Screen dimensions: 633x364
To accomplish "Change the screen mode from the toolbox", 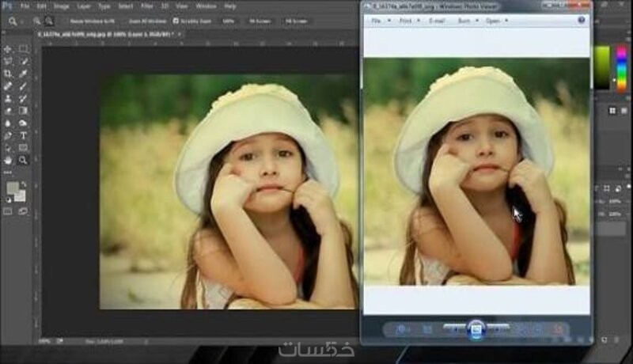I will point(23,211).
